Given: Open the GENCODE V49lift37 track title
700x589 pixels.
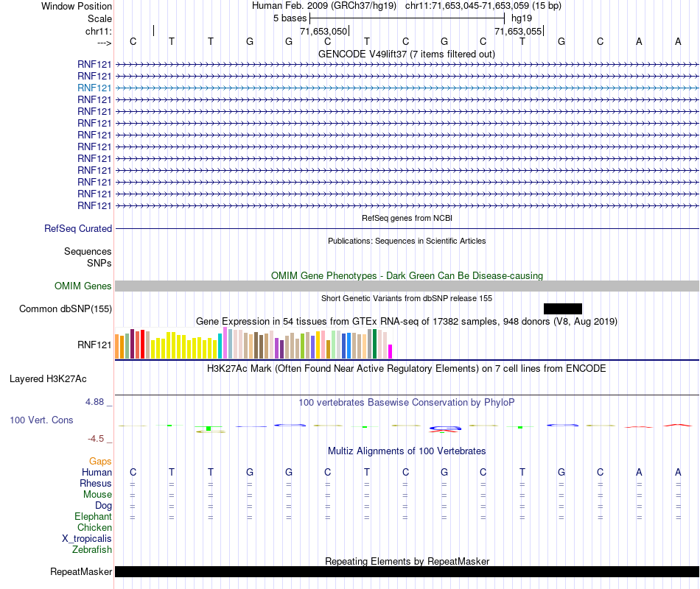Looking at the screenshot, I should point(407,54).
